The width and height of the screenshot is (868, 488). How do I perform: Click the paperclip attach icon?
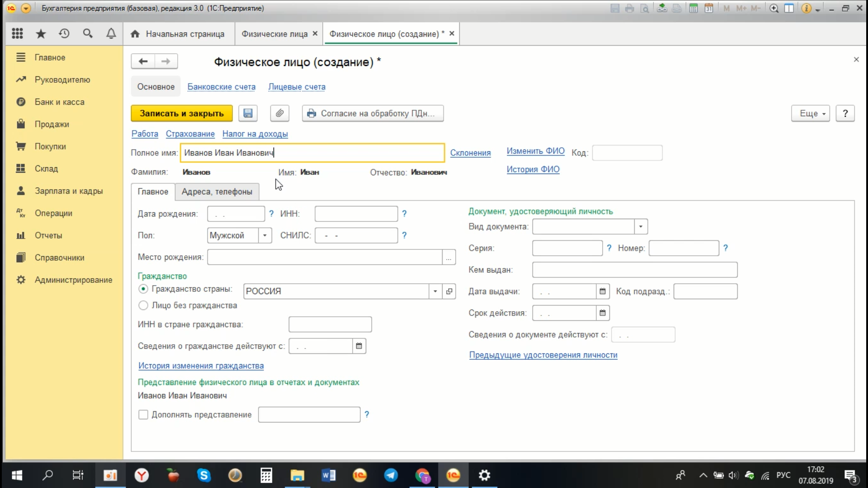pos(279,113)
